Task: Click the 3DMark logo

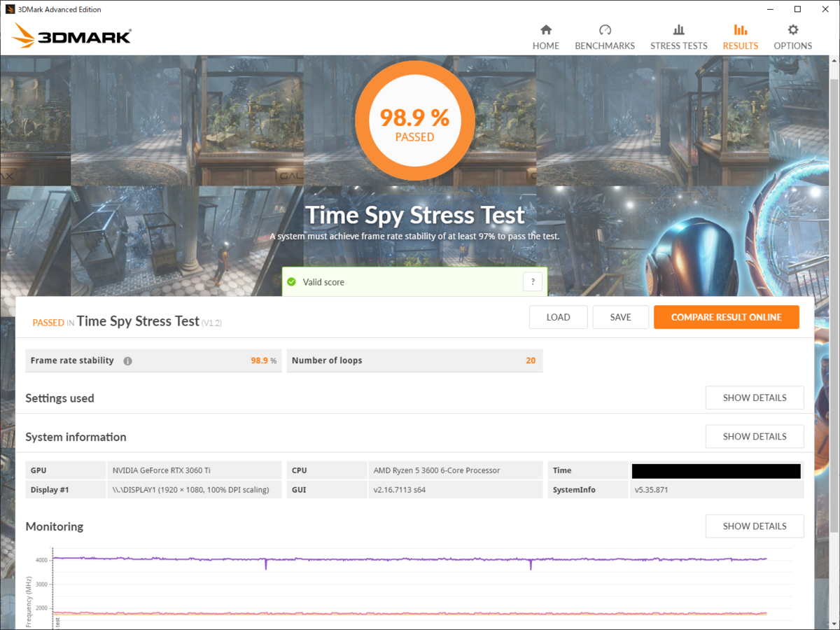Action: tap(71, 36)
